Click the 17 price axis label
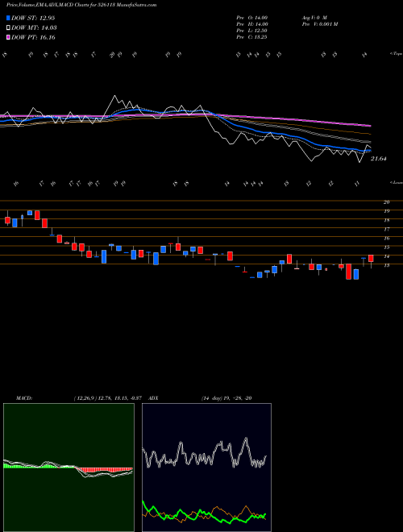Screen dimensions: 403x532 (386, 230)
